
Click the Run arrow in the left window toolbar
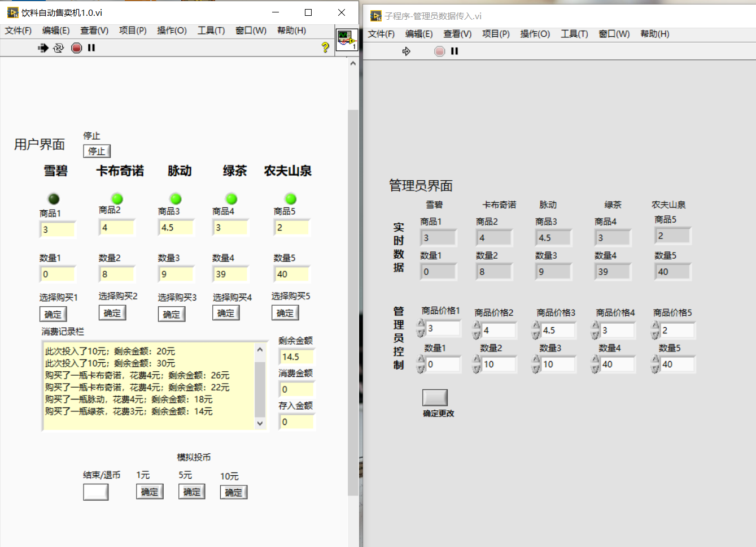click(x=43, y=48)
